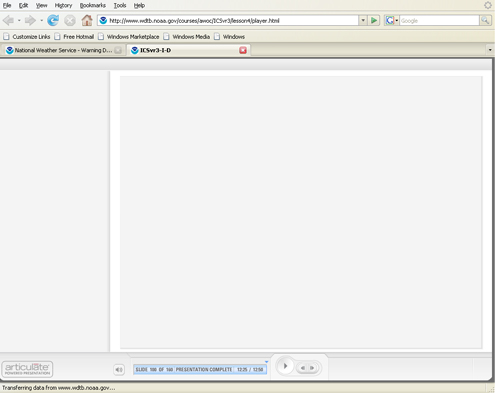Screen dimensions: 495x393
Task: Reload the page with the Refresh icon
Action: pyautogui.click(x=53, y=21)
